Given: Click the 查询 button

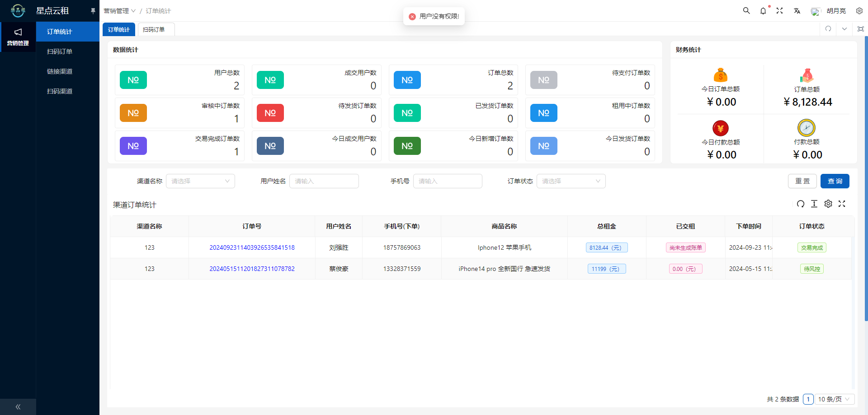Looking at the screenshot, I should 835,181.
